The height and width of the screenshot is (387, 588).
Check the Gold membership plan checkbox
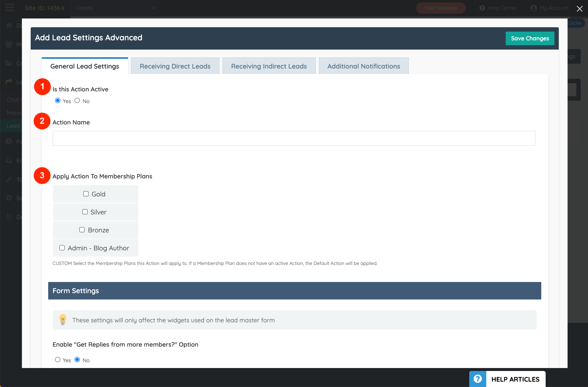click(86, 194)
